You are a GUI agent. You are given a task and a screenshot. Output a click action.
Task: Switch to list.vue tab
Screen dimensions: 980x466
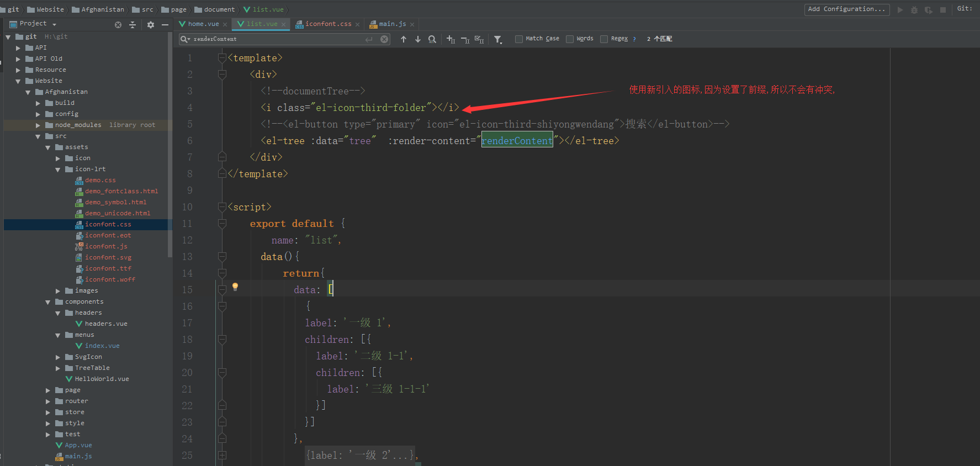click(x=262, y=24)
